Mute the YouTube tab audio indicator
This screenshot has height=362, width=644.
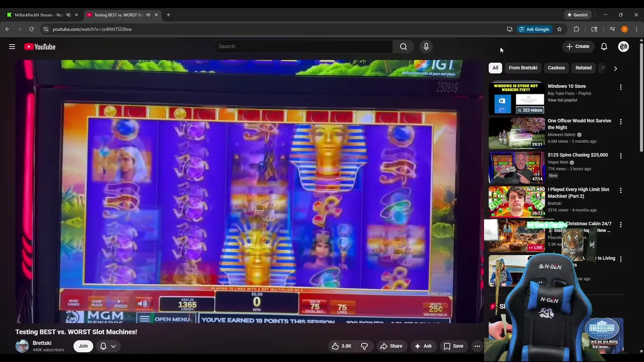point(148,15)
